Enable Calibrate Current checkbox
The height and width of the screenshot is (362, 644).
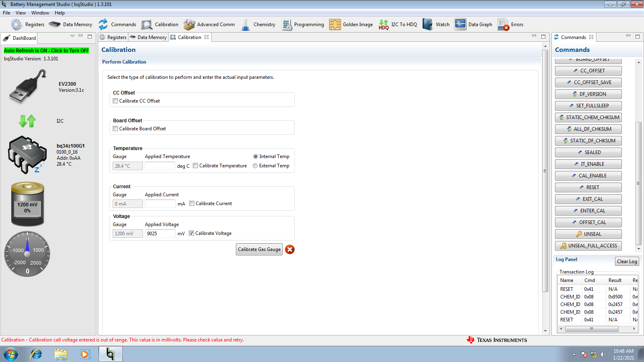click(192, 204)
